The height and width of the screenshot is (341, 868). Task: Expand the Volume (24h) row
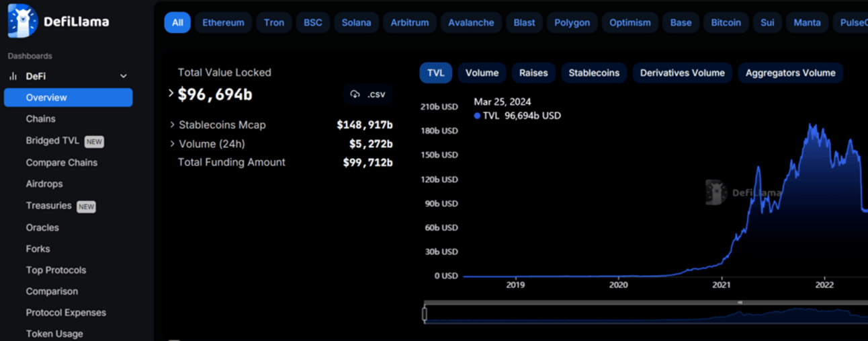click(x=173, y=143)
